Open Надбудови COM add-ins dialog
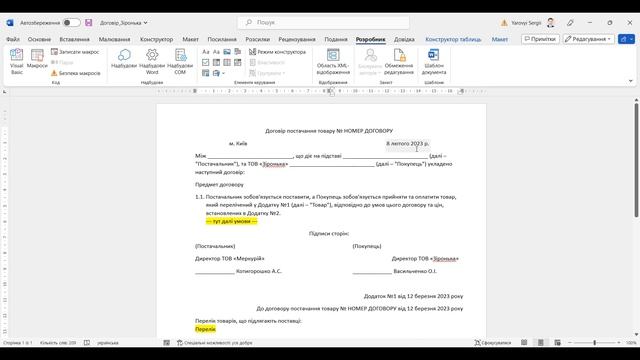Screen dimensions: 640x360 click(180, 61)
